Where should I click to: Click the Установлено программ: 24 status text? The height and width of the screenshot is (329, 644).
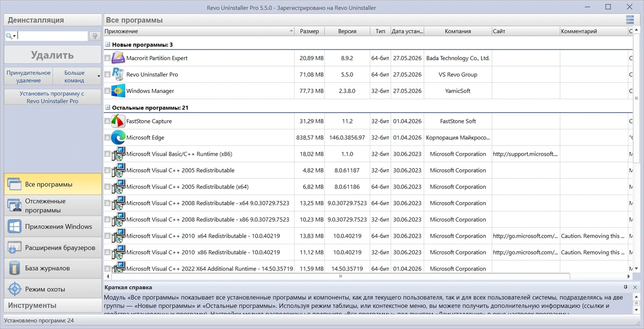[39, 320]
